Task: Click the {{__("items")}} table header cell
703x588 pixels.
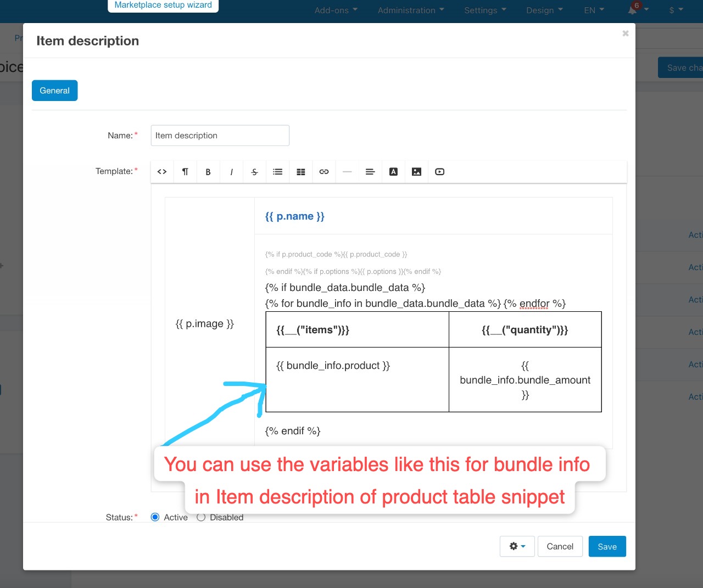Action: pos(357,329)
